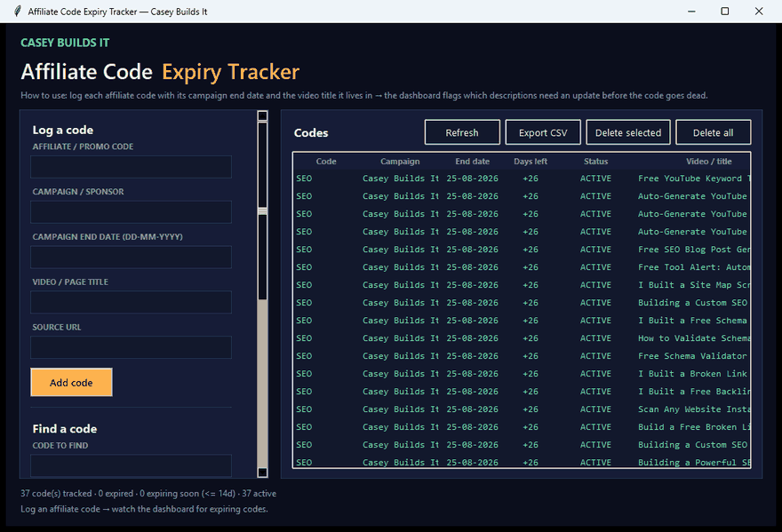Viewport: 782px width, 532px height.
Task: Sort by the Code column header
Action: 325,161
